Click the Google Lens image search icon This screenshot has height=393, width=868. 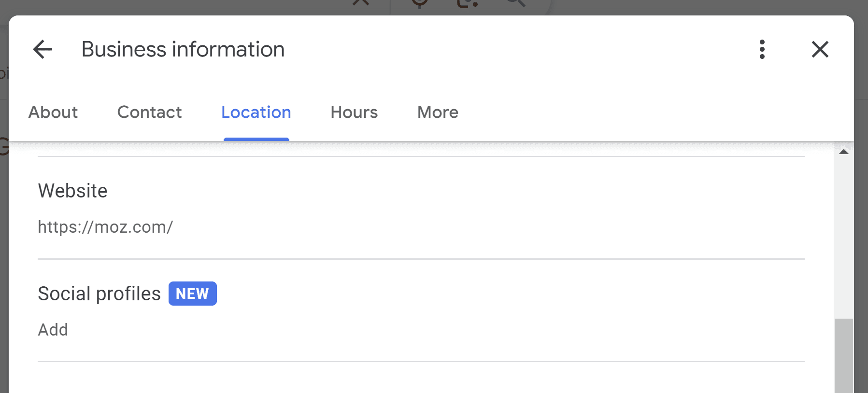click(467, 3)
